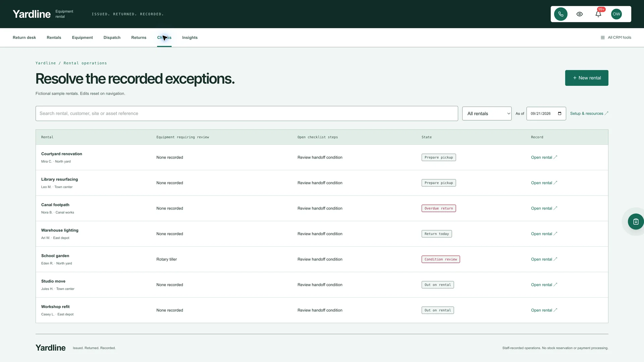Click the State column header

pyautogui.click(x=426, y=137)
